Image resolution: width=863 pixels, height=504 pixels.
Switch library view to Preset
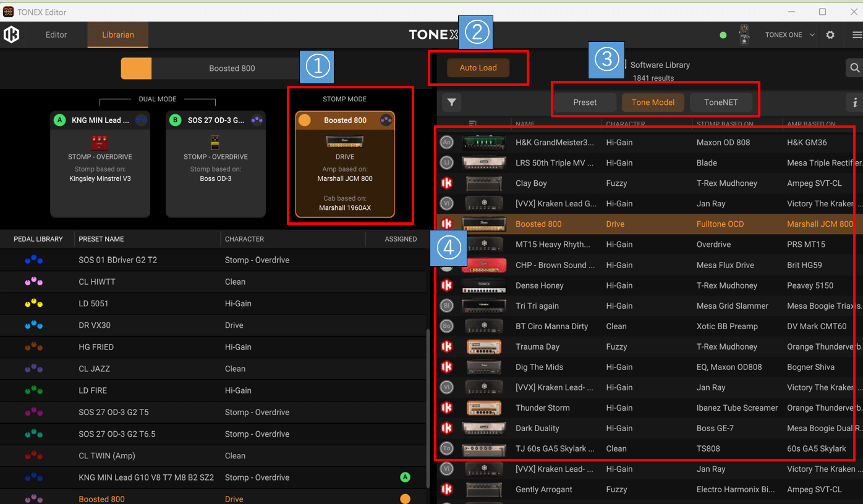pos(585,103)
